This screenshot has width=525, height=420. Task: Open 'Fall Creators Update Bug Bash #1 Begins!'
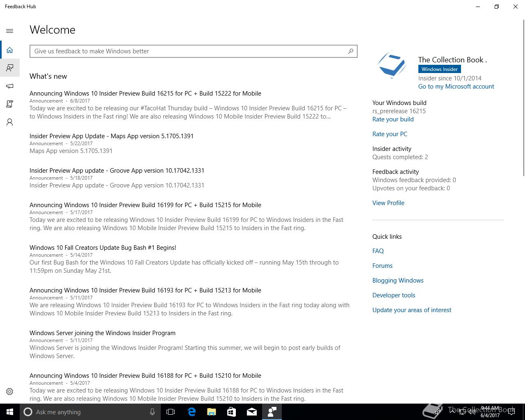(x=103, y=248)
